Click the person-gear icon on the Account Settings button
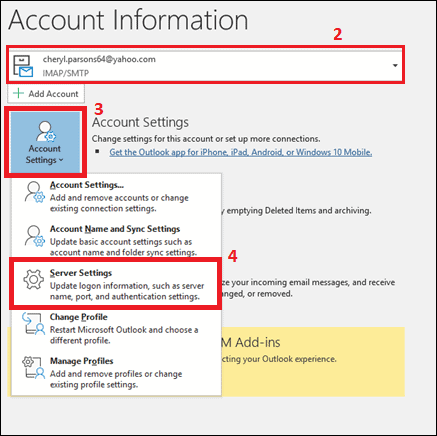 [45, 132]
